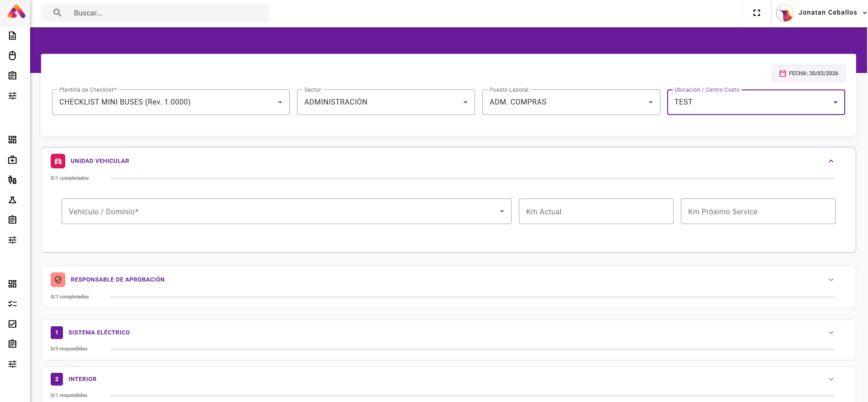Click the Km Actual input field
868x402 pixels.
pyautogui.click(x=596, y=212)
